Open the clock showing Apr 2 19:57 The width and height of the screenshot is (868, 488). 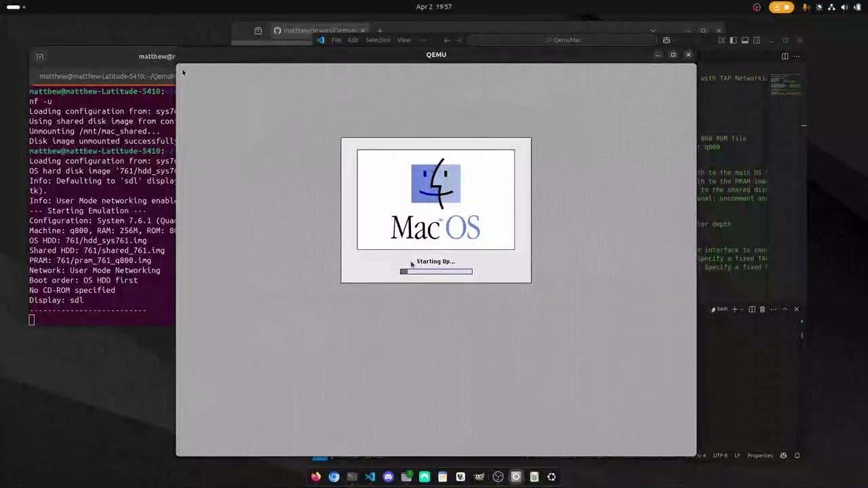coord(434,7)
